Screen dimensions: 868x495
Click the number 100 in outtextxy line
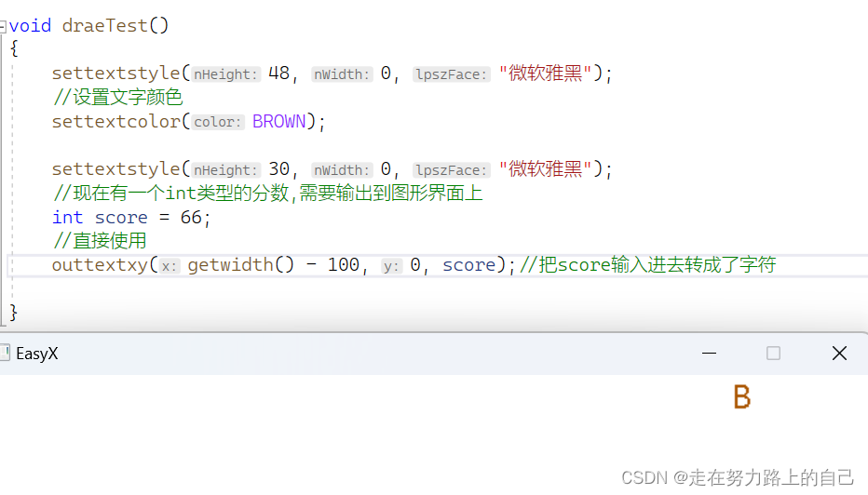click(x=344, y=265)
